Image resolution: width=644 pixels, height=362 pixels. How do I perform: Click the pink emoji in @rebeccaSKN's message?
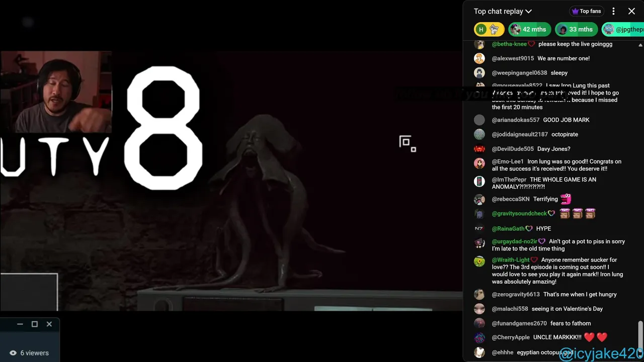[566, 199]
